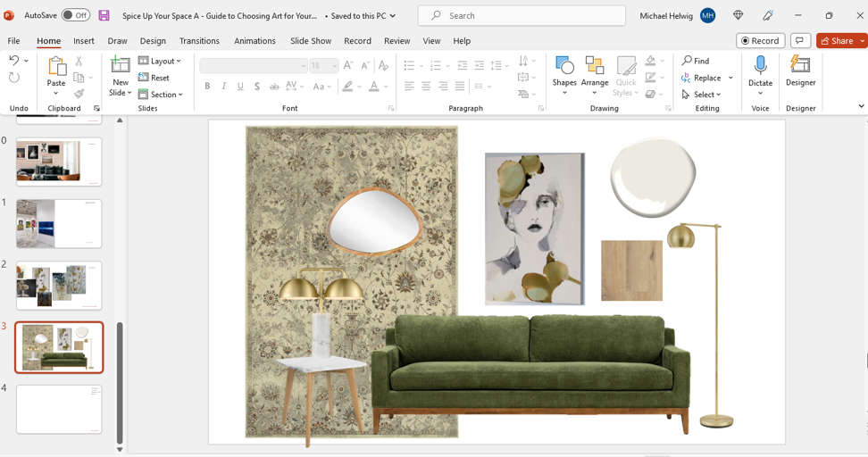The height and width of the screenshot is (457, 868).
Task: Open the Quick Styles dropdown
Action: pos(626,76)
